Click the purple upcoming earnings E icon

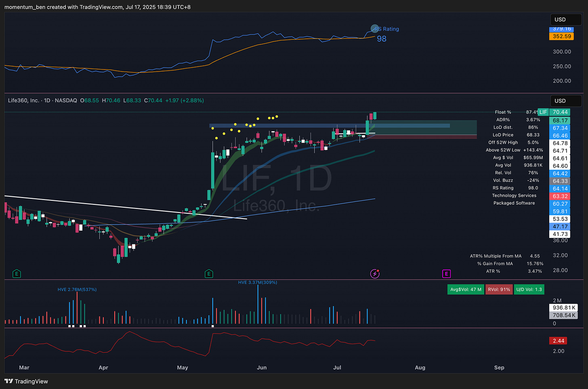446,274
